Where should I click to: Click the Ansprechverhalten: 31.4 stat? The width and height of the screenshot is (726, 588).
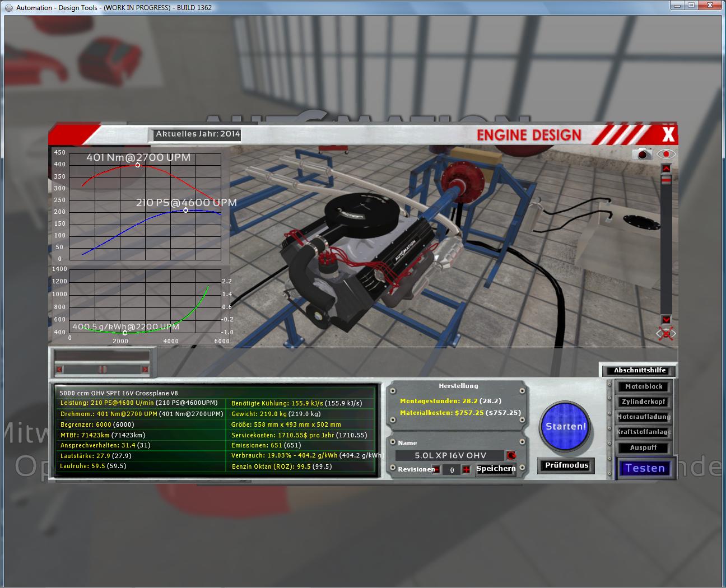[x=104, y=445]
